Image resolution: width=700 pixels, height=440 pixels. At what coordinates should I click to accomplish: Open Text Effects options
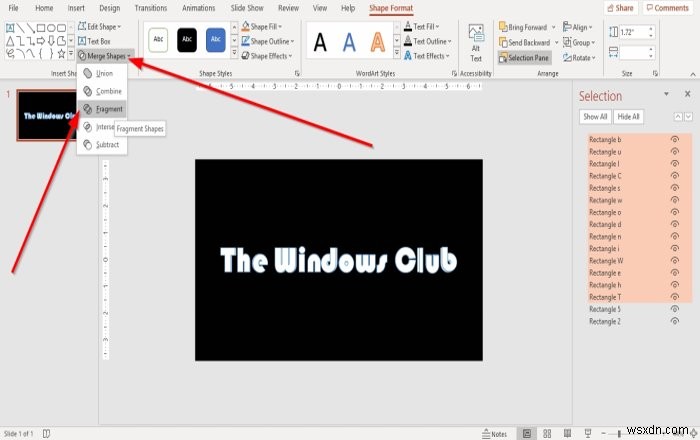(427, 56)
